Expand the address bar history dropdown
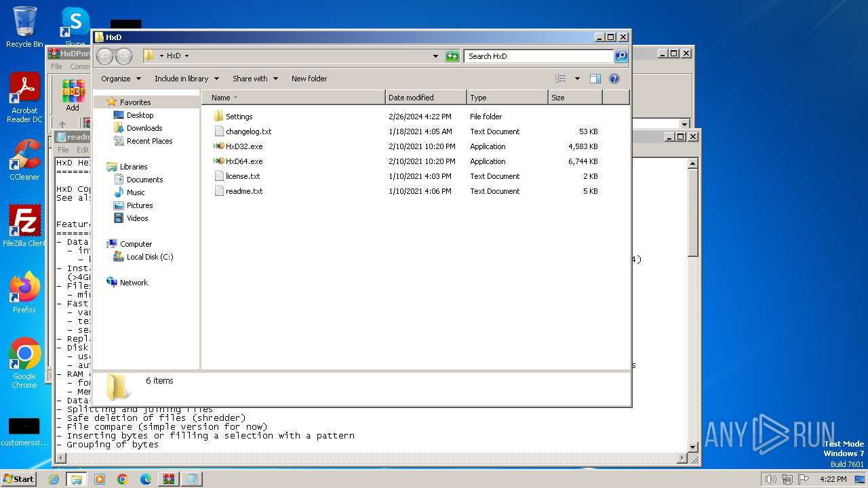 435,56
